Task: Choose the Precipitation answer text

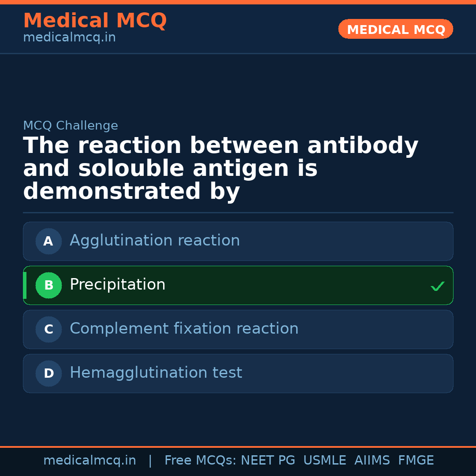Action: pyautogui.click(x=117, y=285)
